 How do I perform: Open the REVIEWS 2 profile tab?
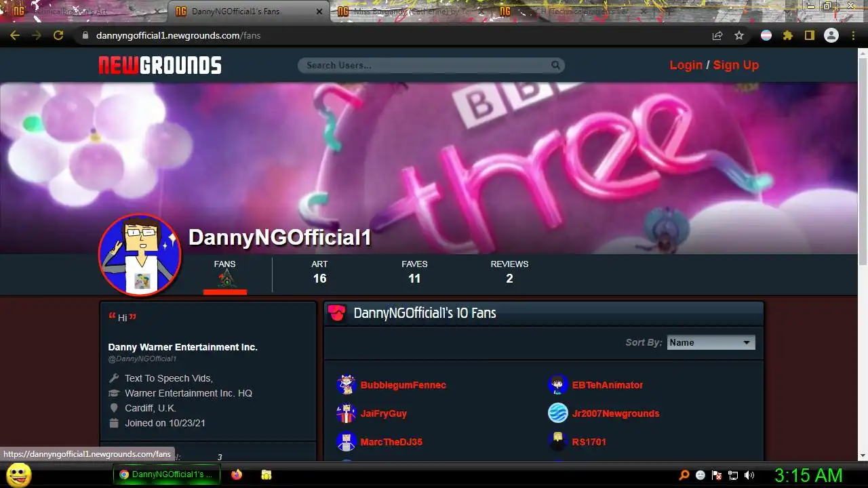point(509,272)
